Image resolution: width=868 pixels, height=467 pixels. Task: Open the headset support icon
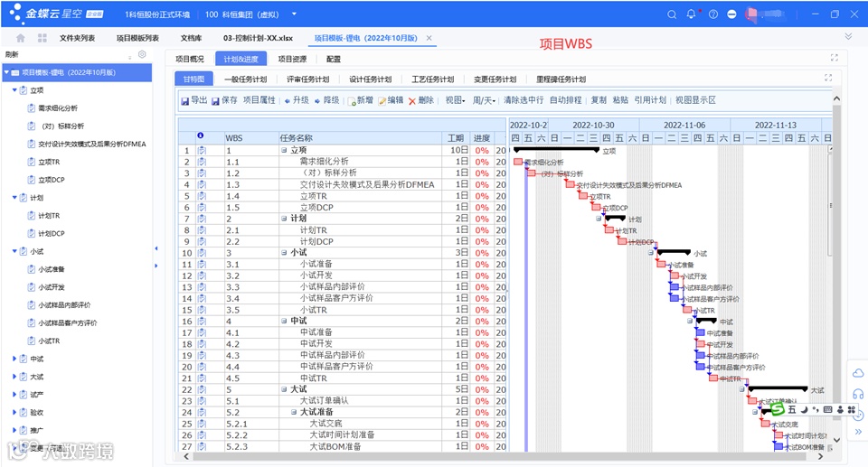point(858,394)
